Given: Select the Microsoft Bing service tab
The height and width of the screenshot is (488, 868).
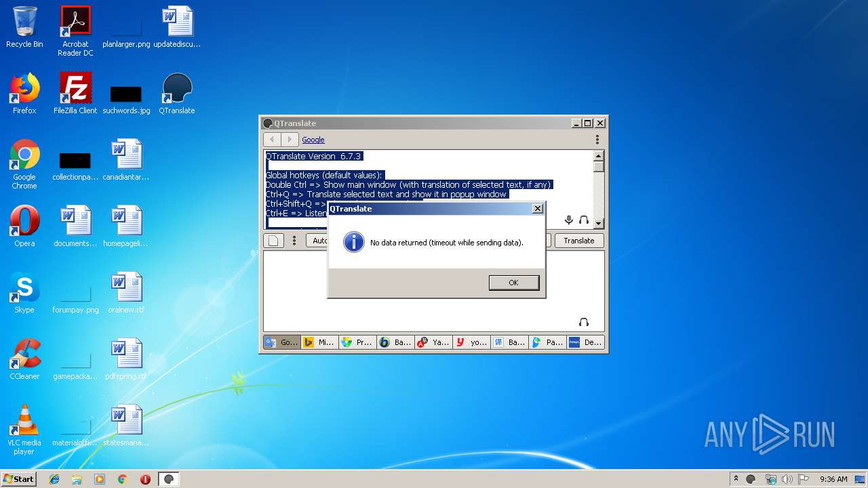Looking at the screenshot, I should pyautogui.click(x=319, y=342).
